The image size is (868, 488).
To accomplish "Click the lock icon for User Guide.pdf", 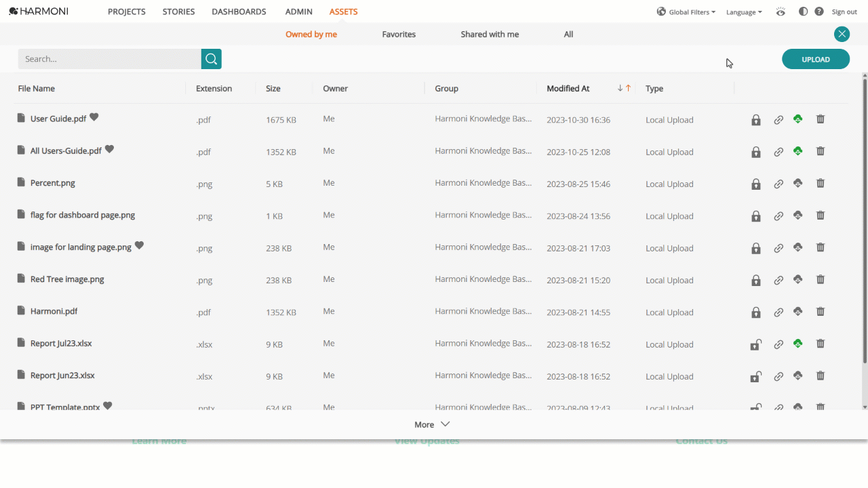I will (x=755, y=120).
